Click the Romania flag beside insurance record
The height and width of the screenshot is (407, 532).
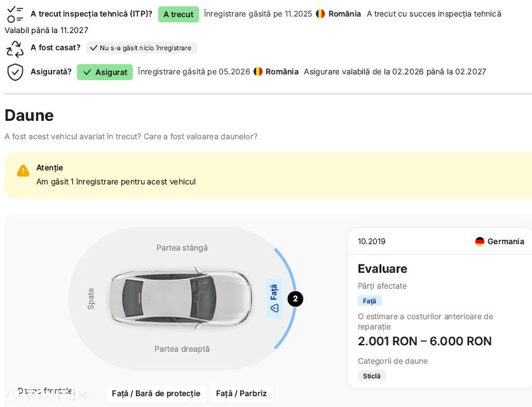(258, 72)
